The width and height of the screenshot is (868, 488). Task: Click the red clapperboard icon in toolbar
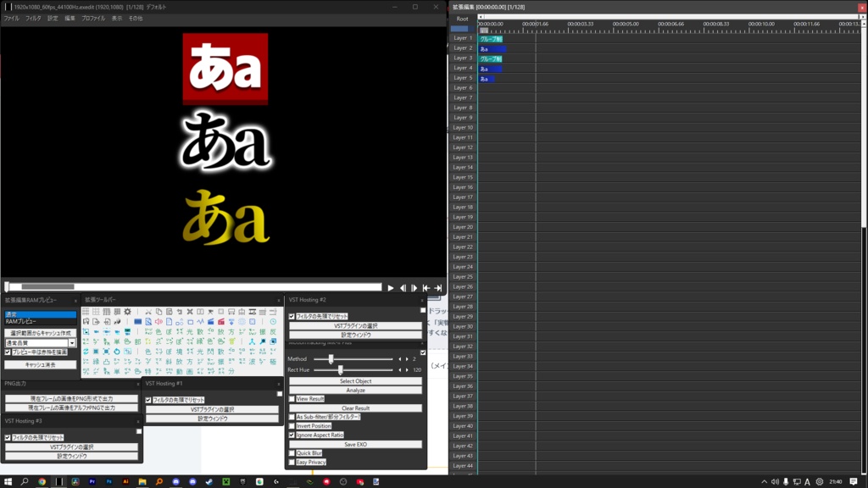[221, 321]
